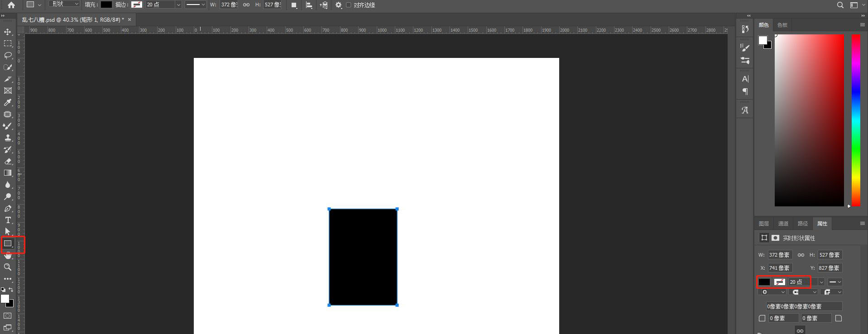Switch to the 色板 tab

[x=782, y=25]
